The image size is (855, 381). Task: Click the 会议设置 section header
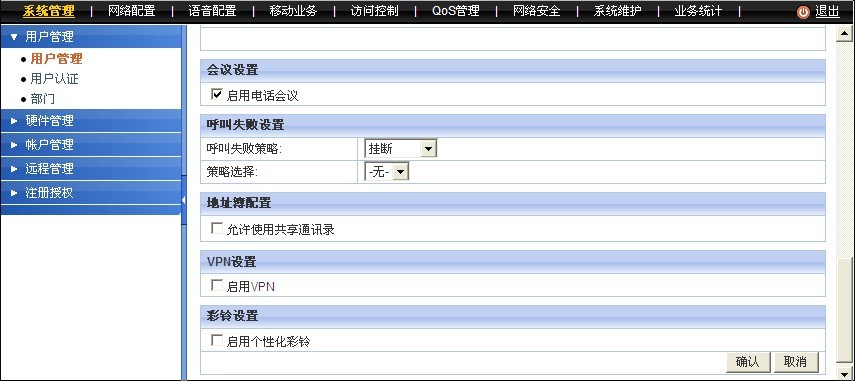point(513,70)
